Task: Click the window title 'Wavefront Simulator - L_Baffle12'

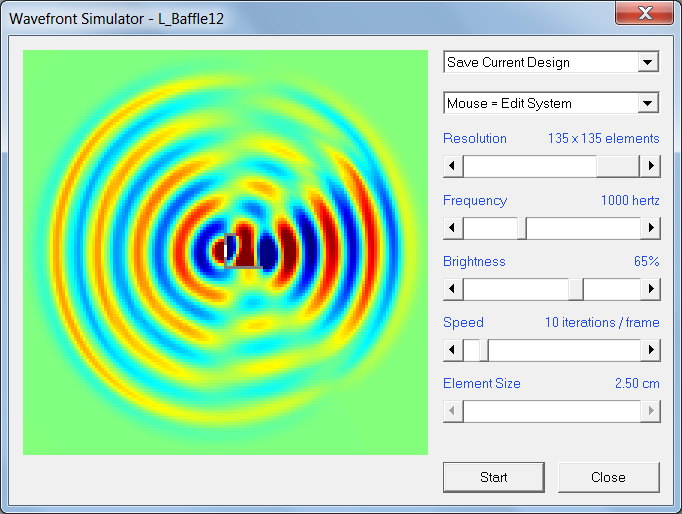Action: [117, 19]
